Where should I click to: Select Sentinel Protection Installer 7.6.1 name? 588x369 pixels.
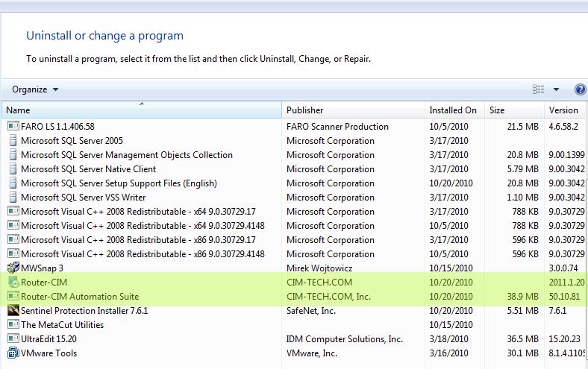84,311
